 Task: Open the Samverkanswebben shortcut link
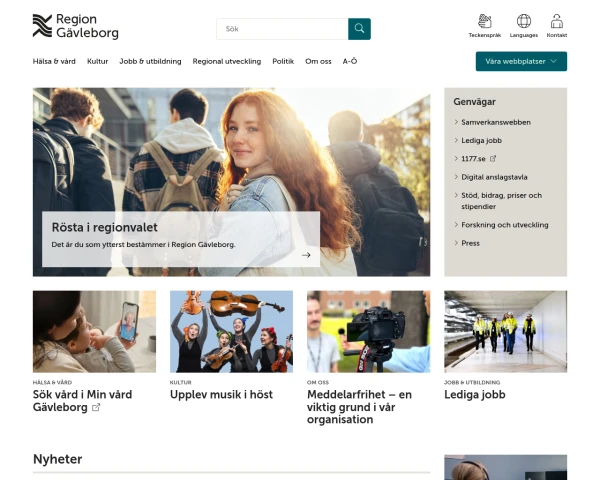click(x=496, y=122)
